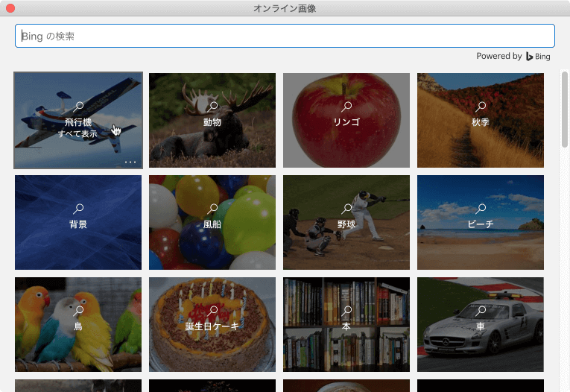Click the Bing logo beside Powered by

tap(538, 57)
